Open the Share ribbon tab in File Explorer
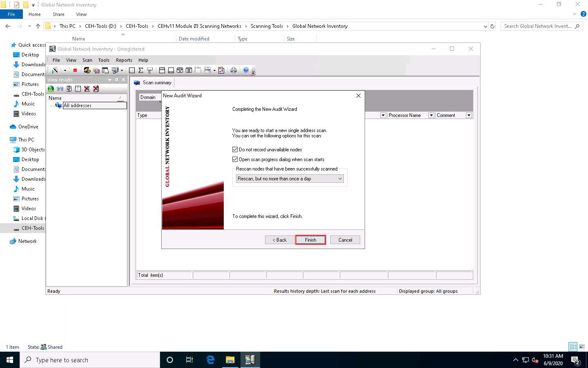 click(x=58, y=14)
